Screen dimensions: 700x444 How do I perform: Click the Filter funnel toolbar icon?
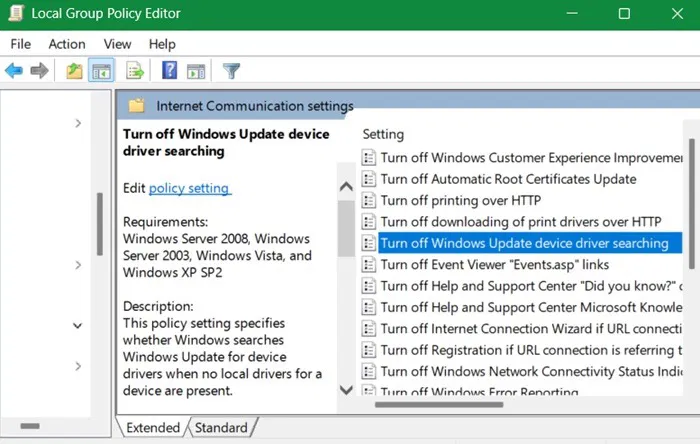tap(231, 71)
